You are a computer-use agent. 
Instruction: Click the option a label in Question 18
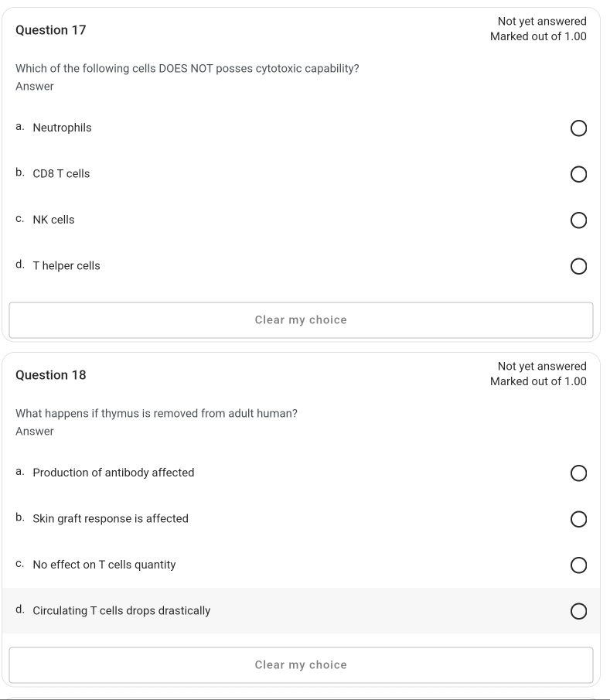click(21, 472)
